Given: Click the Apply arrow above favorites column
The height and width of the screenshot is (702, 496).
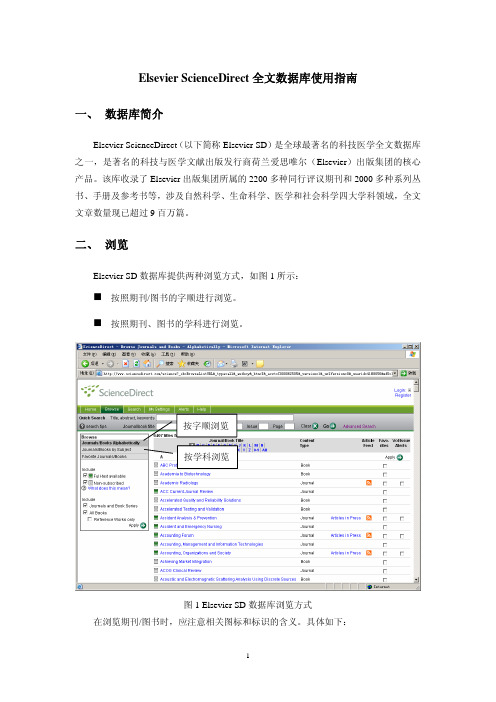Looking at the screenshot, I should (400, 457).
